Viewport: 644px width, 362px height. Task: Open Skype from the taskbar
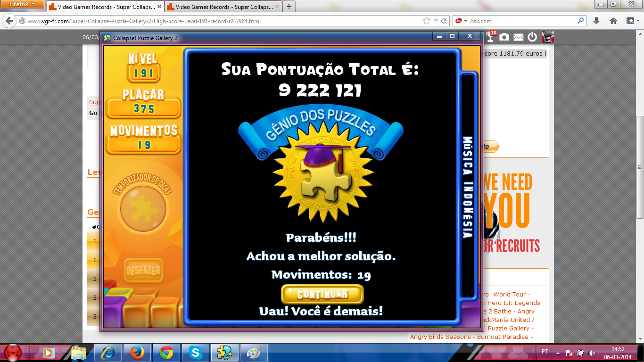pyautogui.click(x=195, y=352)
